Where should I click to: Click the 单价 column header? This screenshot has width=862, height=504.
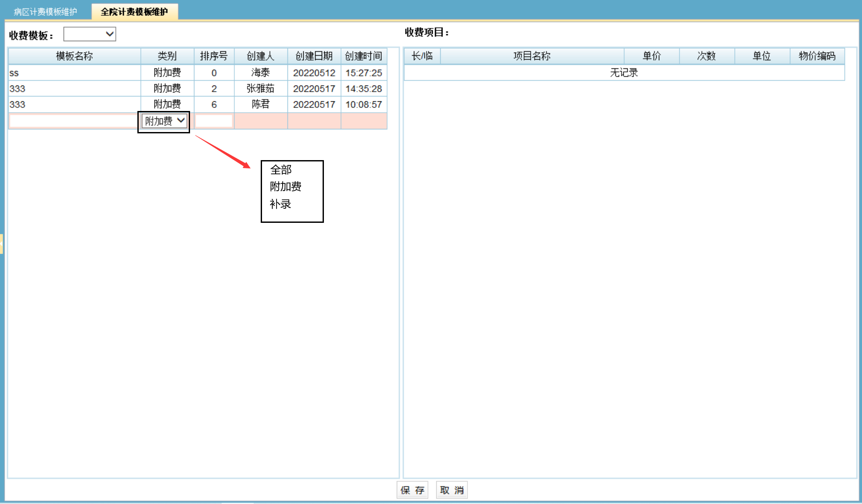[x=651, y=56]
